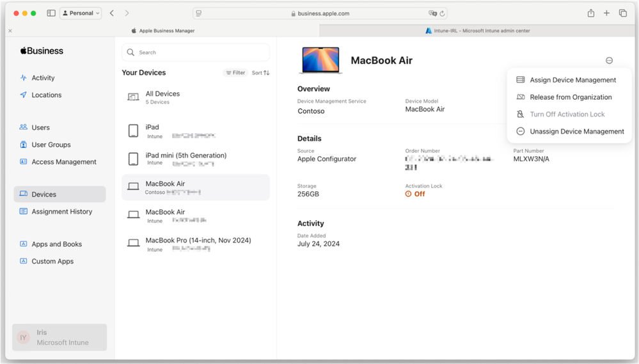Open the Iris Microsoft Intune account button

pyautogui.click(x=59, y=338)
